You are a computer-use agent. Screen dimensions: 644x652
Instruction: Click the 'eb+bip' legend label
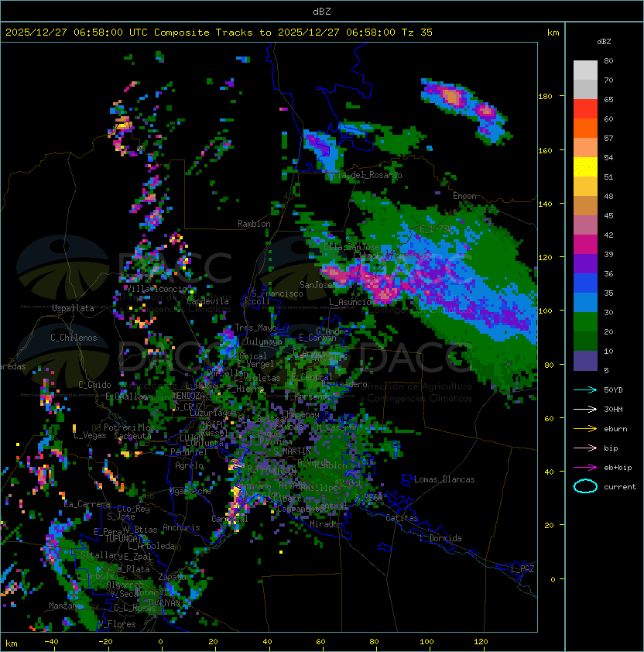(x=618, y=468)
